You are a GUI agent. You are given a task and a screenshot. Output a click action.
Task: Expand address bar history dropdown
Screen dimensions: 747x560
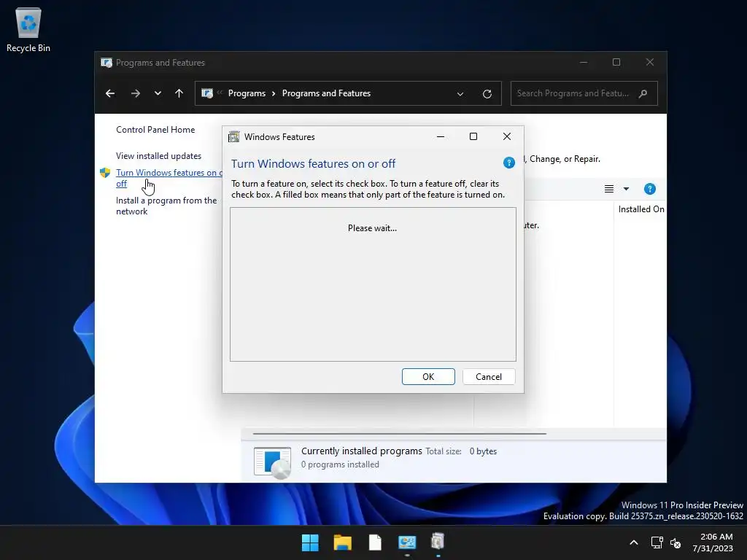pos(460,94)
